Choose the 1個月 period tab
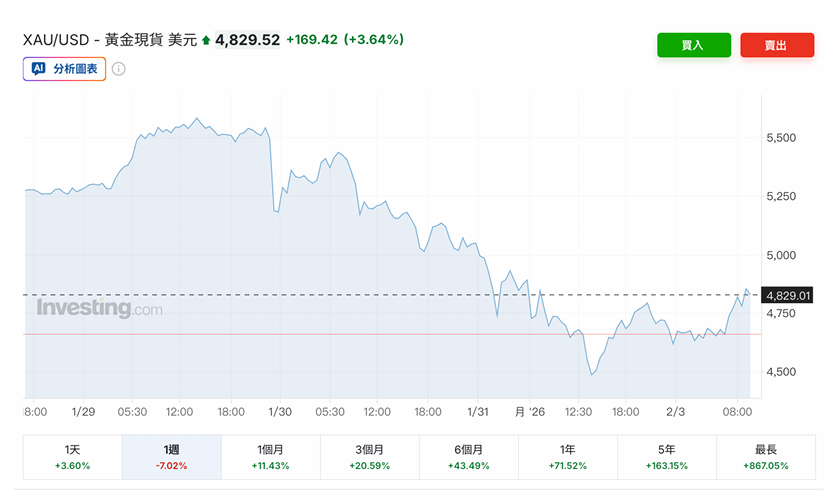Image resolution: width=835 pixels, height=497 pixels. point(270,457)
